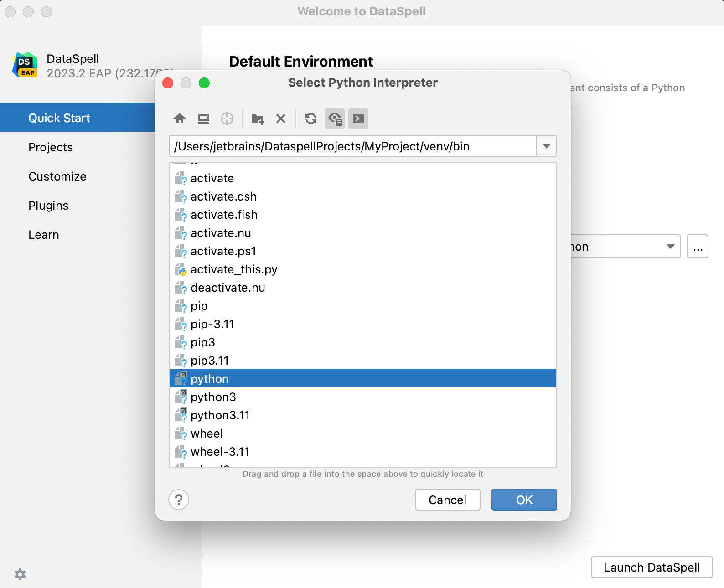Select the pip3.11 file
The height and width of the screenshot is (588, 724).
[x=363, y=361]
